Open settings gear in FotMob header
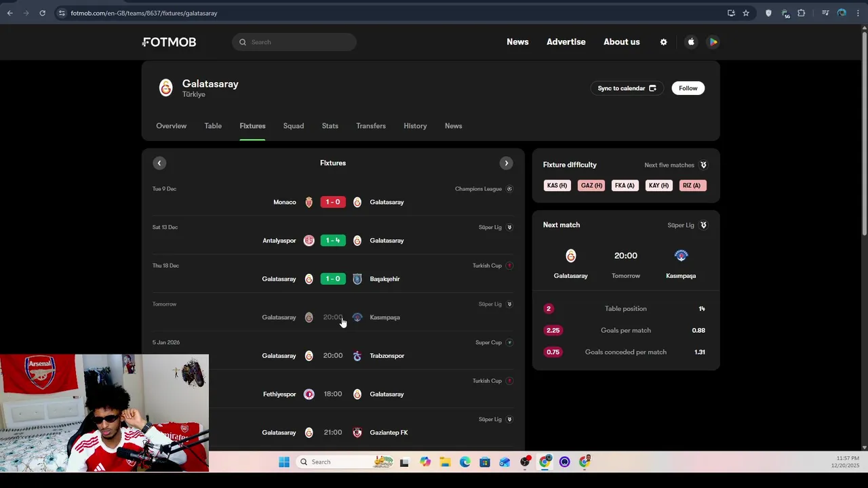 [663, 42]
